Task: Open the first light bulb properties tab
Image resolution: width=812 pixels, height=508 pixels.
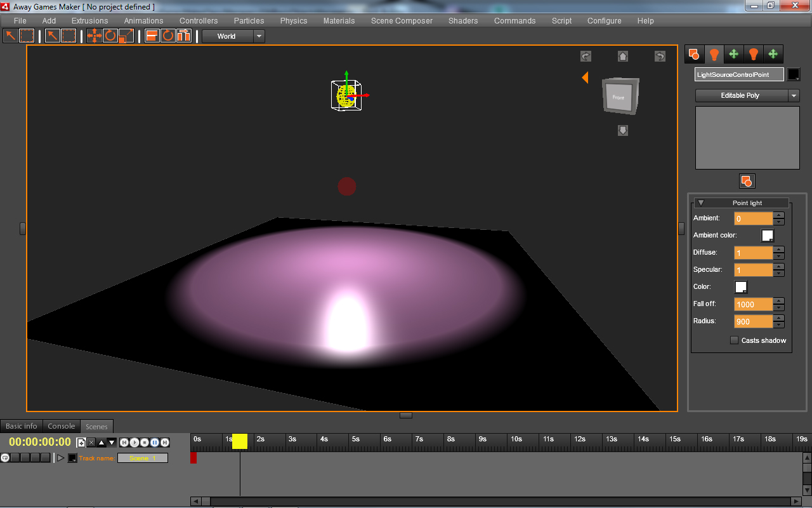Action: (714, 55)
